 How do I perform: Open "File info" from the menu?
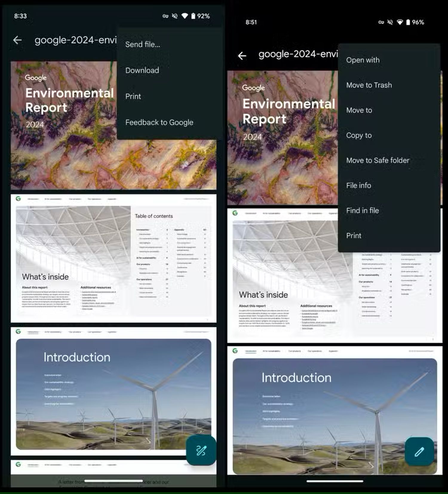(359, 185)
